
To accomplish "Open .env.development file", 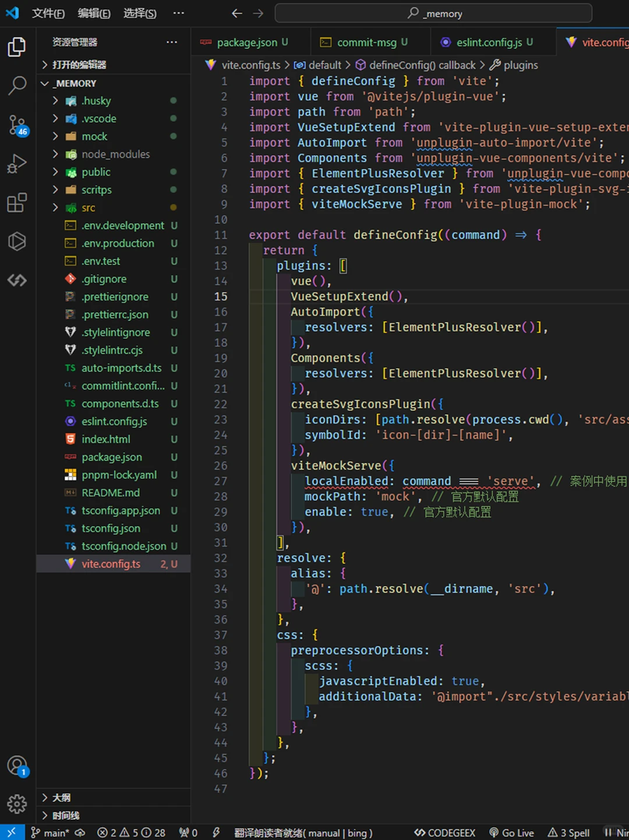I will (x=114, y=225).
